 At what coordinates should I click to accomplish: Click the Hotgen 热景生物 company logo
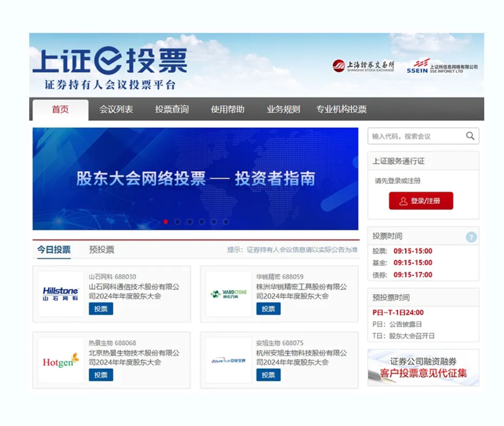pos(61,360)
